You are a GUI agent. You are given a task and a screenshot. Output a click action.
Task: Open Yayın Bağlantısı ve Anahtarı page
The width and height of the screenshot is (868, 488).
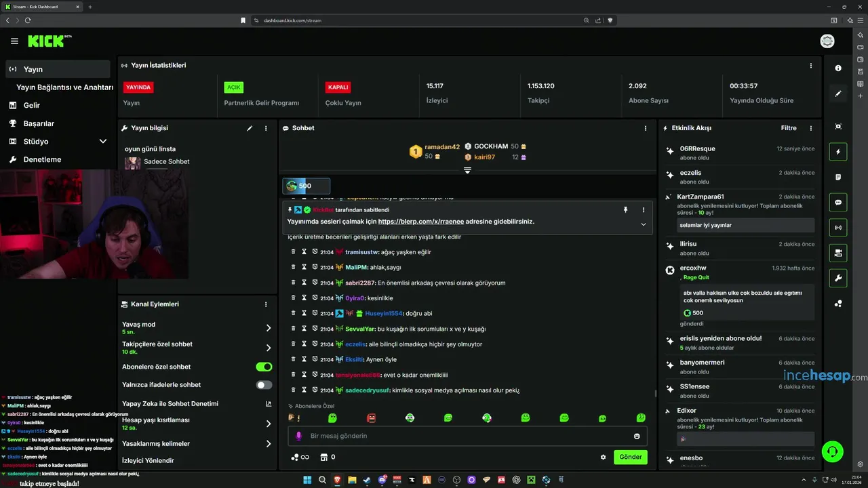64,87
